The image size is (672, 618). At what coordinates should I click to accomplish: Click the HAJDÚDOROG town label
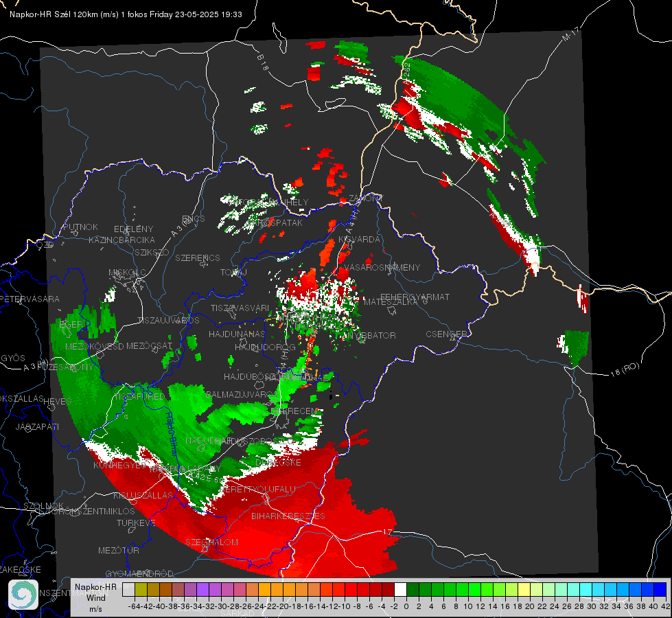pos(265,347)
